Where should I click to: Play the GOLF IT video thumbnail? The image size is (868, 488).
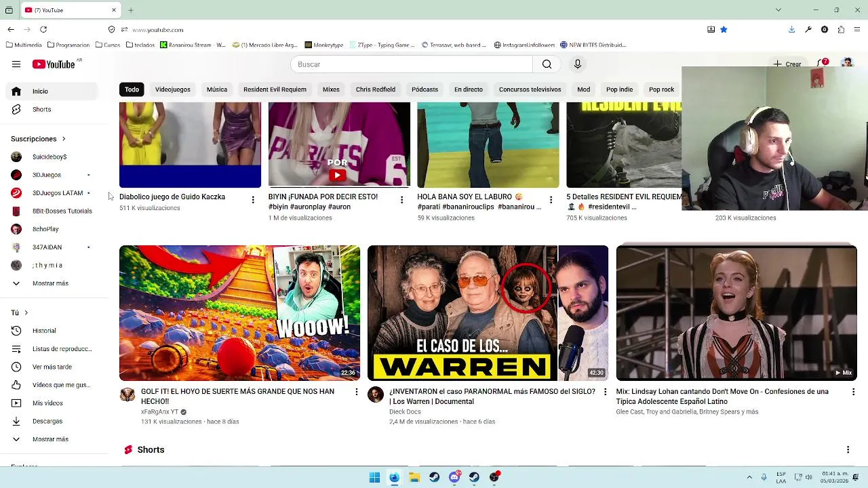tap(239, 313)
